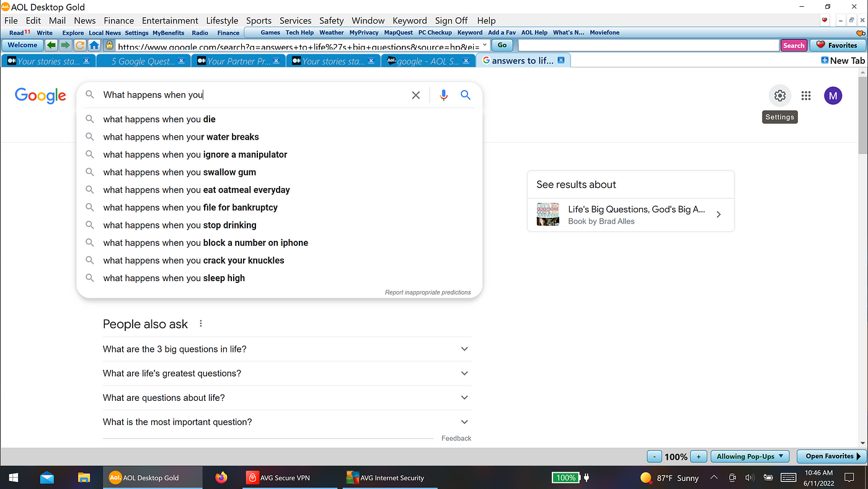Click the Go button
The width and height of the screenshot is (868, 489).
(502, 45)
